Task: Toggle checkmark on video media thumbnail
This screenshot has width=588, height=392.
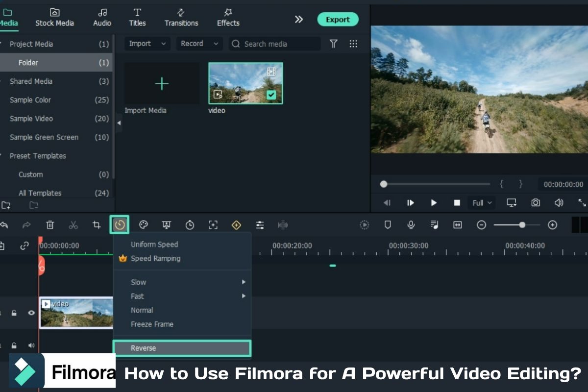Action: coord(271,95)
